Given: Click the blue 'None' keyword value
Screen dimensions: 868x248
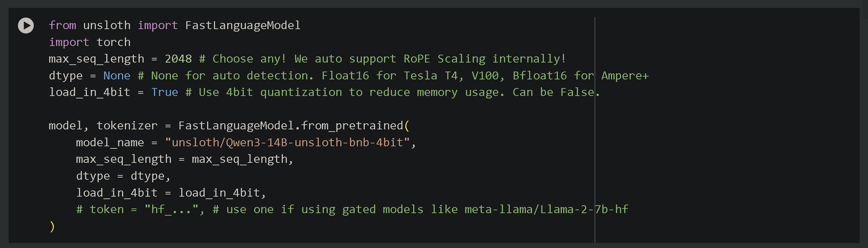Looking at the screenshot, I should click(117, 76).
